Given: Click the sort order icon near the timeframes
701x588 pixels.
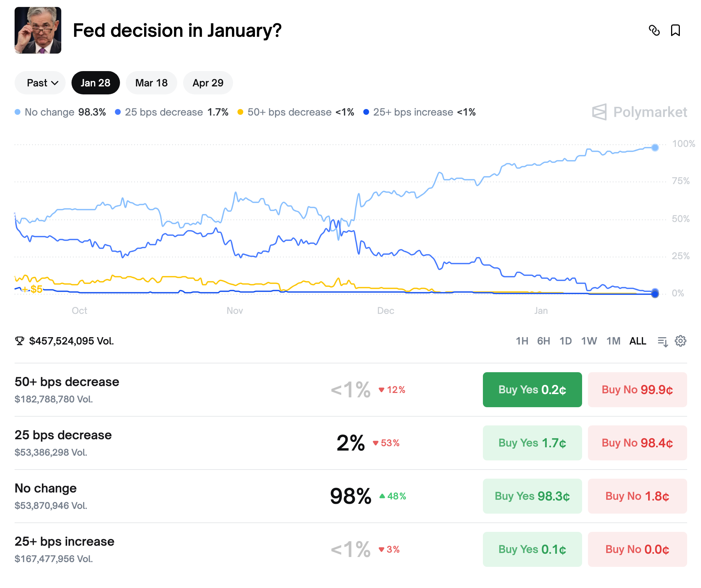Looking at the screenshot, I should pyautogui.click(x=662, y=341).
